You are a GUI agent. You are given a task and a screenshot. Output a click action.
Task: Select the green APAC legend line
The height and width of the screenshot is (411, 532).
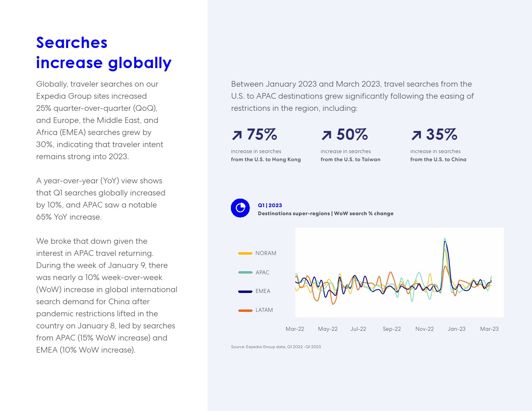tap(245, 272)
